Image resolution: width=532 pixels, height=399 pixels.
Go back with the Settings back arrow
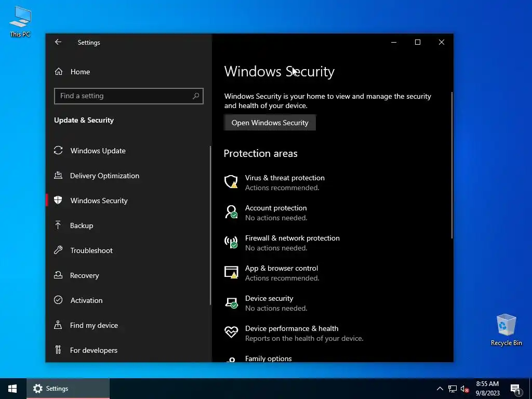[58, 42]
